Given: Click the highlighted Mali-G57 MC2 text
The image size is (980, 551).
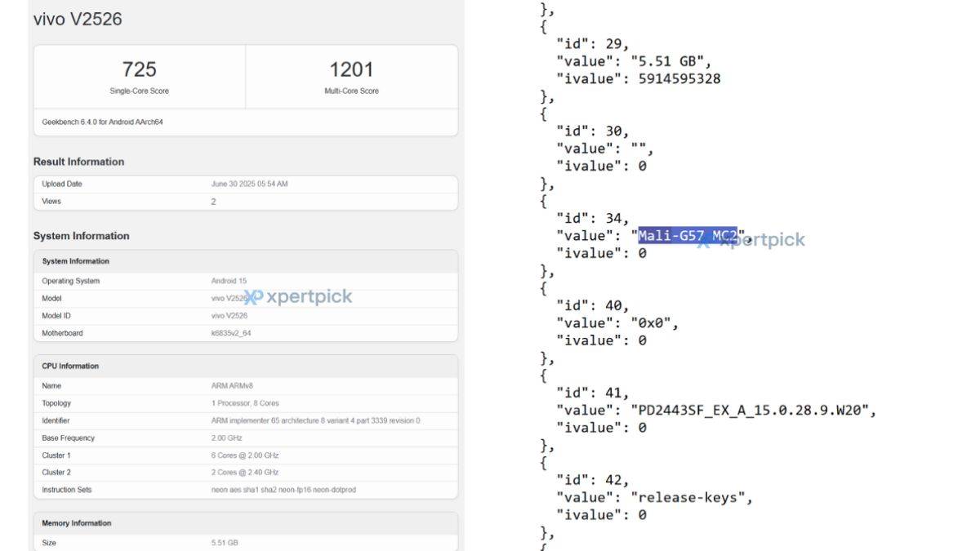Looking at the screenshot, I should pyautogui.click(x=688, y=236).
